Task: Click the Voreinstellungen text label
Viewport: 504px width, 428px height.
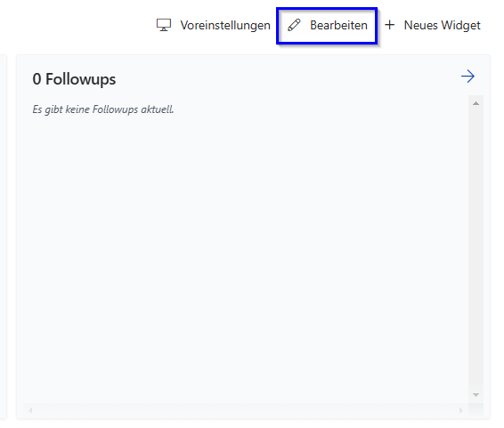Action: [x=225, y=26]
